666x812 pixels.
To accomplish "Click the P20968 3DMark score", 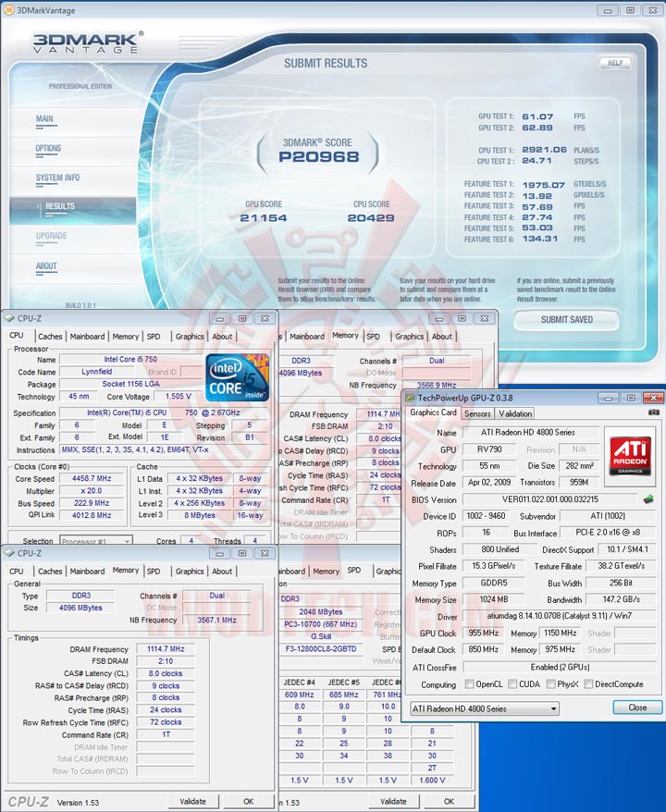I will point(318,157).
